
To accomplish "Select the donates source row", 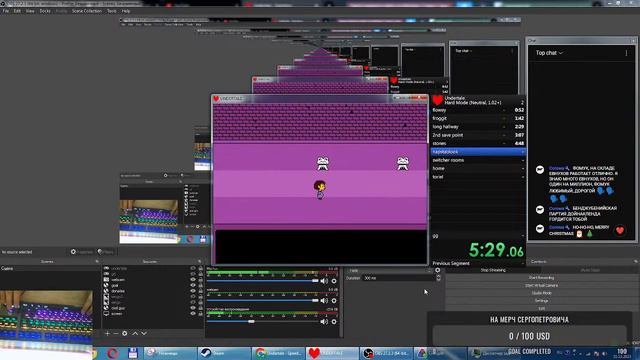I will click(x=153, y=291).
